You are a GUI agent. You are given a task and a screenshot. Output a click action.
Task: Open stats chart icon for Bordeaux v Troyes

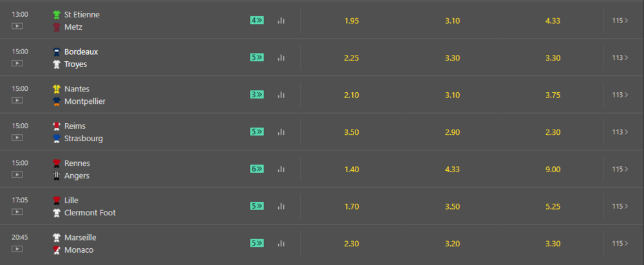[x=281, y=57]
